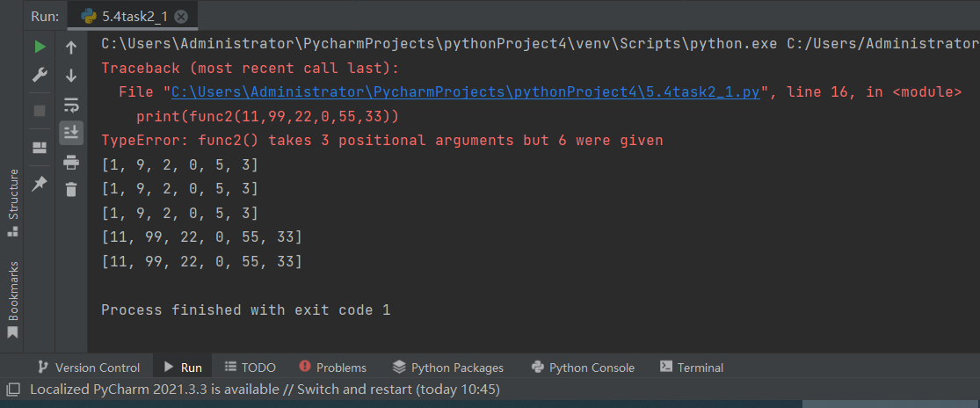The height and width of the screenshot is (408, 980).
Task: Clear all console output with trash icon
Action: click(x=71, y=189)
